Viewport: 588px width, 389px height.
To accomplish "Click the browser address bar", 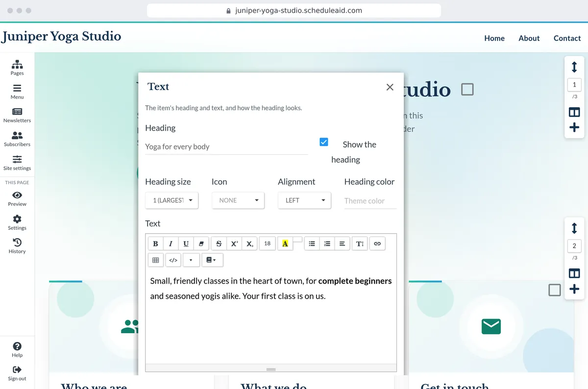I will point(294,10).
